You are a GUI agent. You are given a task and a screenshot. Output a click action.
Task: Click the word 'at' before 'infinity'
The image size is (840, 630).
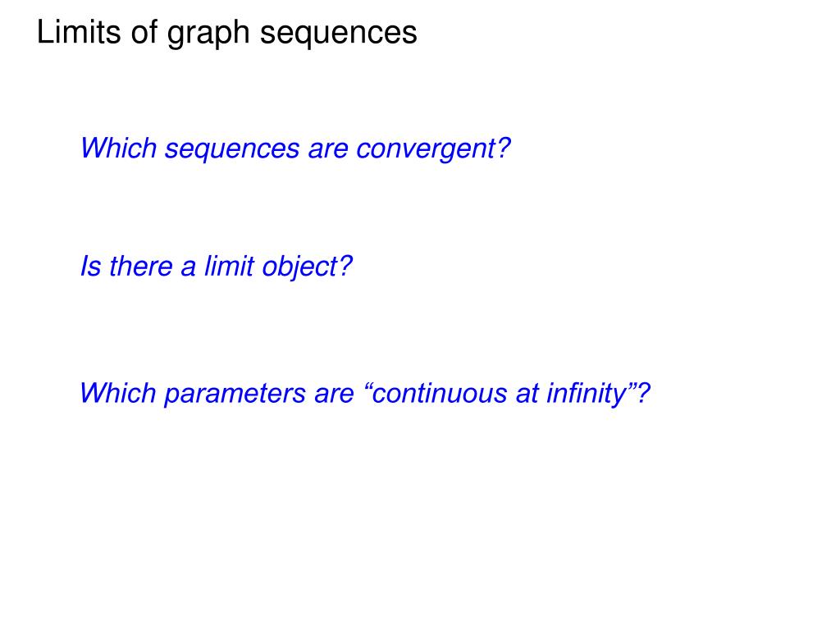point(527,395)
